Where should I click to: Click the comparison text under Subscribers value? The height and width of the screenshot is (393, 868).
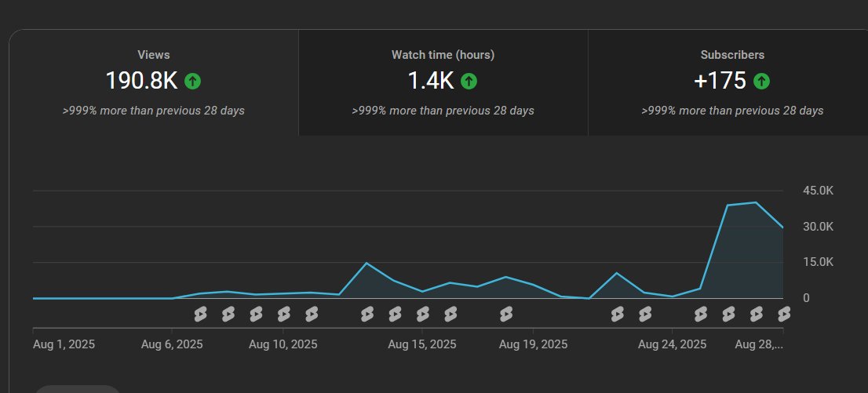click(732, 111)
